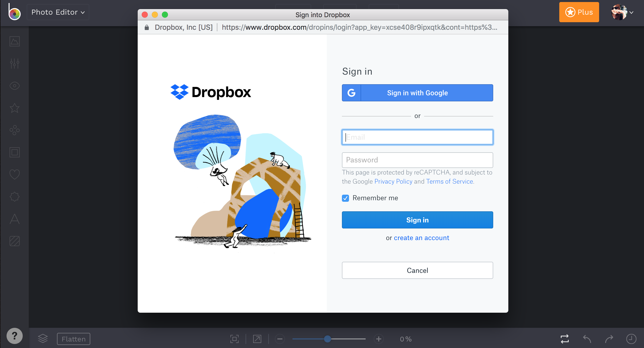Open the create an account link
The image size is (644, 348).
pos(422,238)
